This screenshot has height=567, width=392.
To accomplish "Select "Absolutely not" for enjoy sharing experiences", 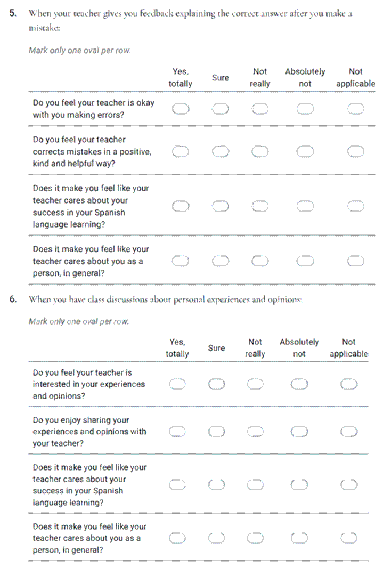I will [x=300, y=431].
